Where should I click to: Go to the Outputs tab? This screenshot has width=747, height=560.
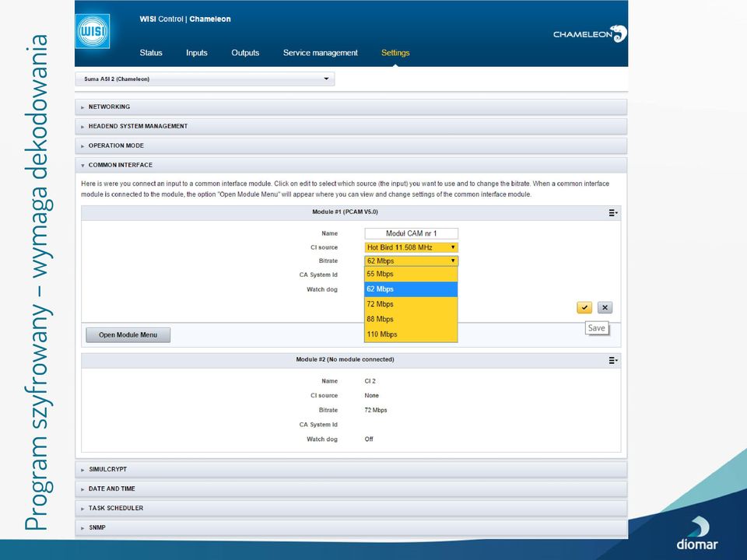click(245, 53)
